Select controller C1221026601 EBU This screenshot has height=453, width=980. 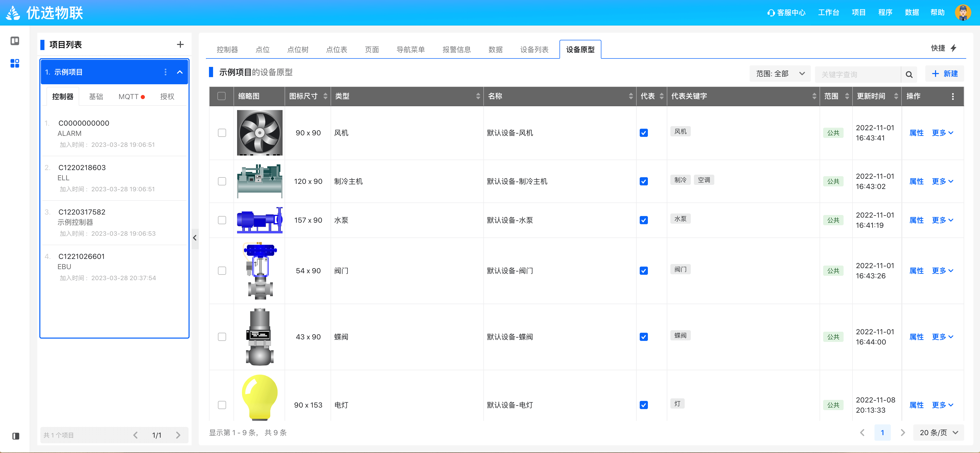(x=114, y=267)
